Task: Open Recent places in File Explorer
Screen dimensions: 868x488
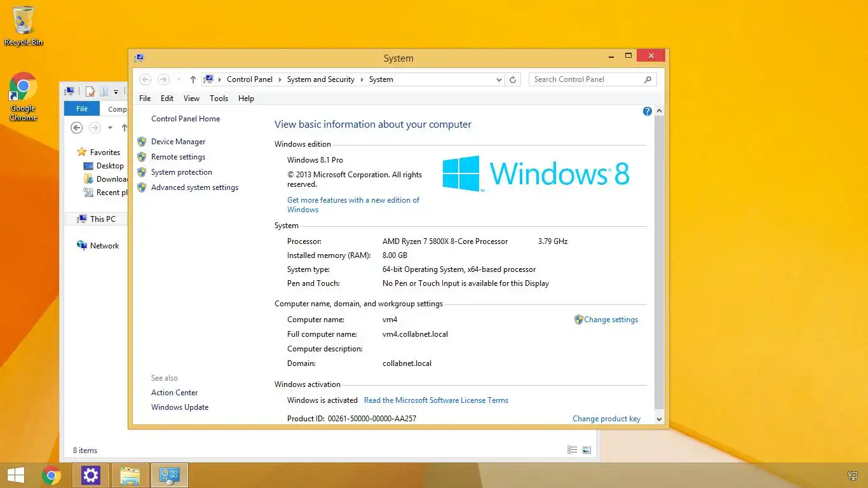Action: coord(105,193)
